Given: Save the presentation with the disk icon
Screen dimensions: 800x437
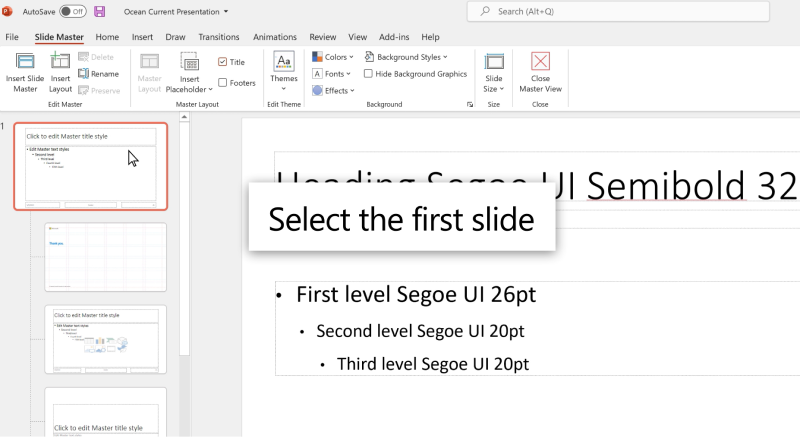Looking at the screenshot, I should pyautogui.click(x=100, y=11).
